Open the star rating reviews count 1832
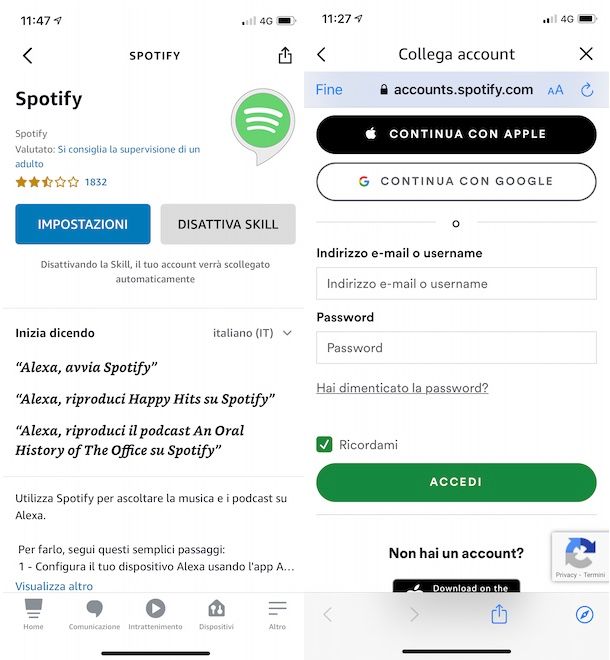This screenshot has width=610, height=660. (x=96, y=182)
